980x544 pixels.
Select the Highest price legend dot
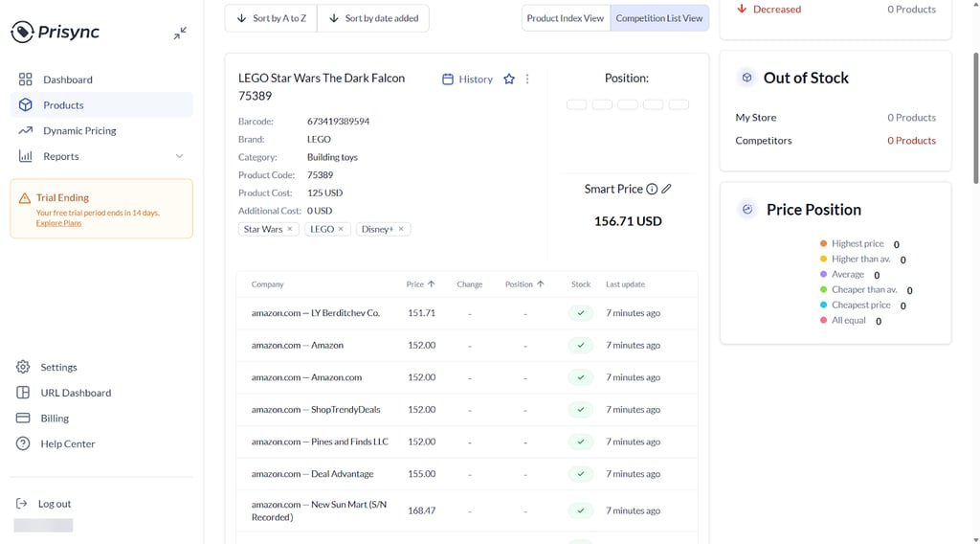(x=824, y=243)
